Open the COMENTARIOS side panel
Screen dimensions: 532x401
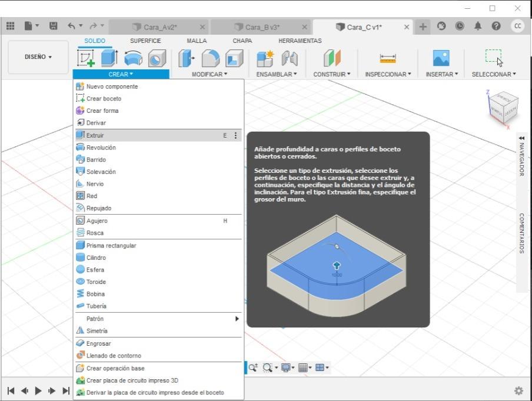521,233
